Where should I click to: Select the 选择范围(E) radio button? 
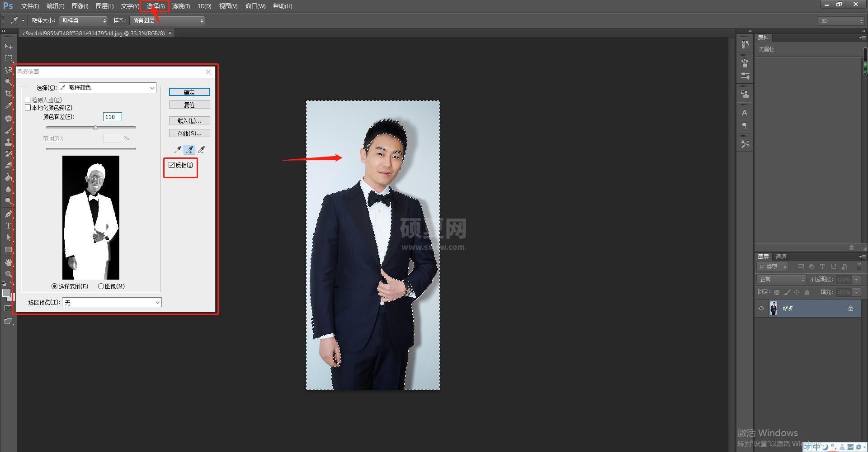pyautogui.click(x=55, y=286)
